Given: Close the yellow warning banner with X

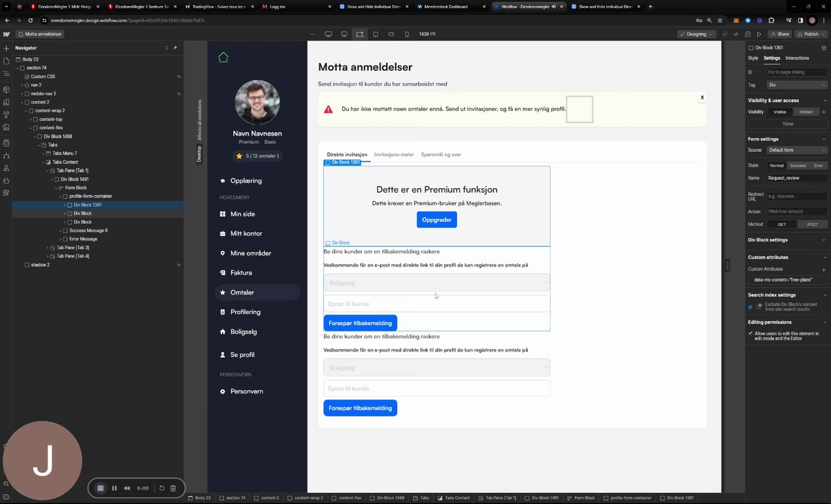Looking at the screenshot, I should (x=702, y=97).
